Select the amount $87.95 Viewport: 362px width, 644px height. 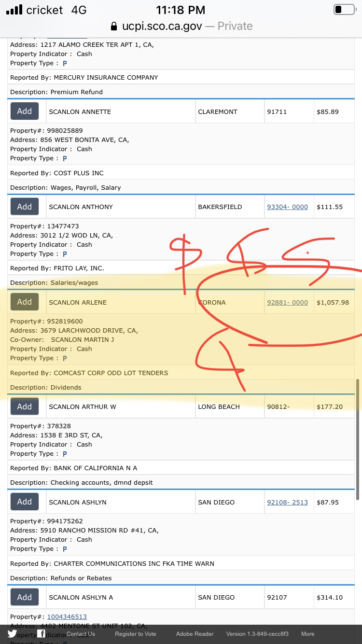[x=328, y=502]
